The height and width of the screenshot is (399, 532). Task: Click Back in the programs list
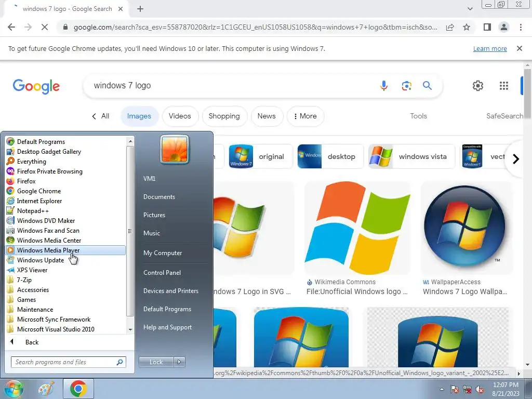[x=32, y=342]
